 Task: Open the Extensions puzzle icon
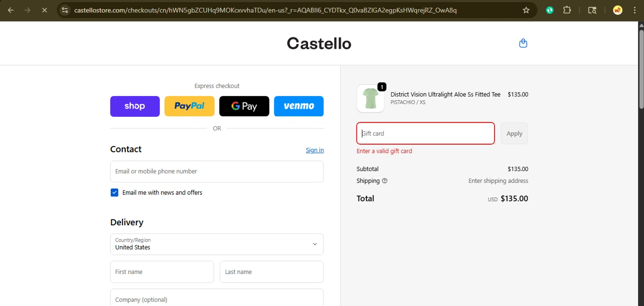coord(567,10)
